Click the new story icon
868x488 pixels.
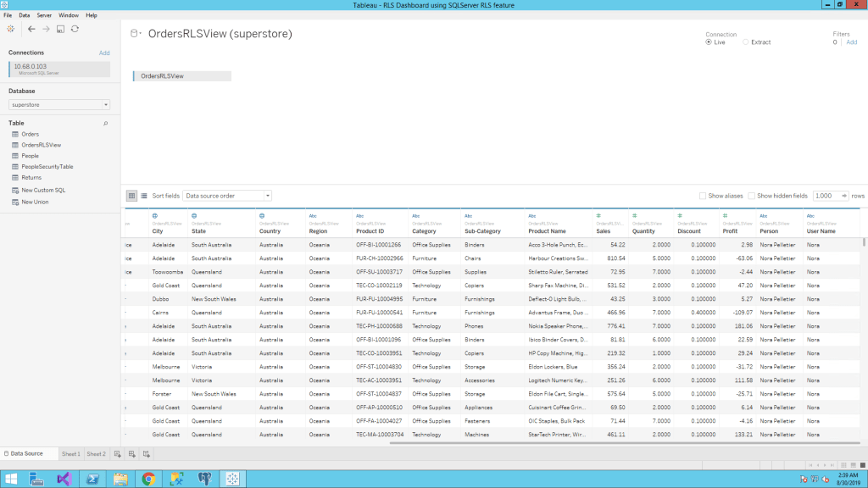point(146,454)
